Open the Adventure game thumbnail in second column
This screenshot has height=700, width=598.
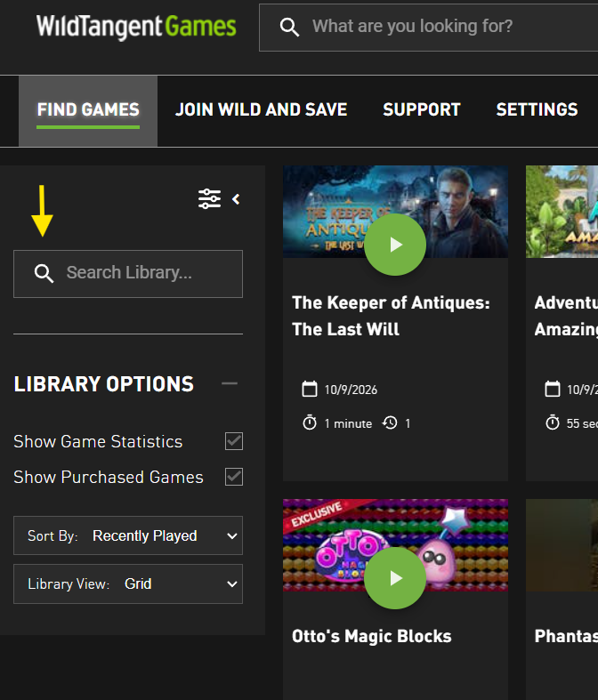coord(562,212)
